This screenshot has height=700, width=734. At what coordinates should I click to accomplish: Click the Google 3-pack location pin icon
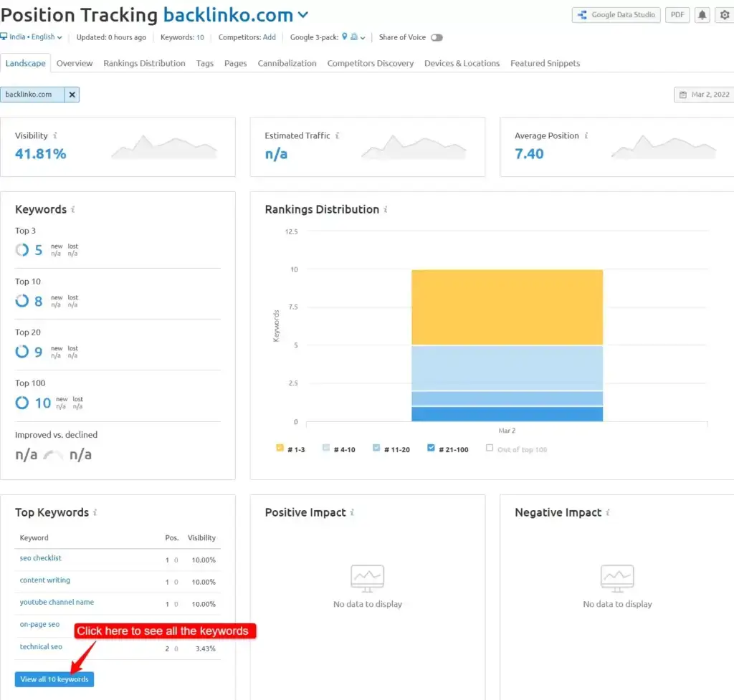coord(345,37)
